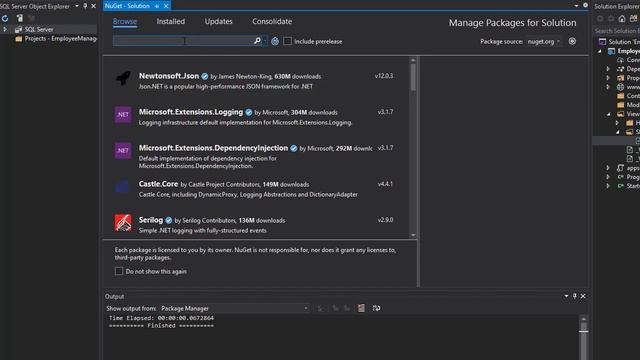
Task: Close the NuGet - Solution tab
Action: tap(166, 6)
